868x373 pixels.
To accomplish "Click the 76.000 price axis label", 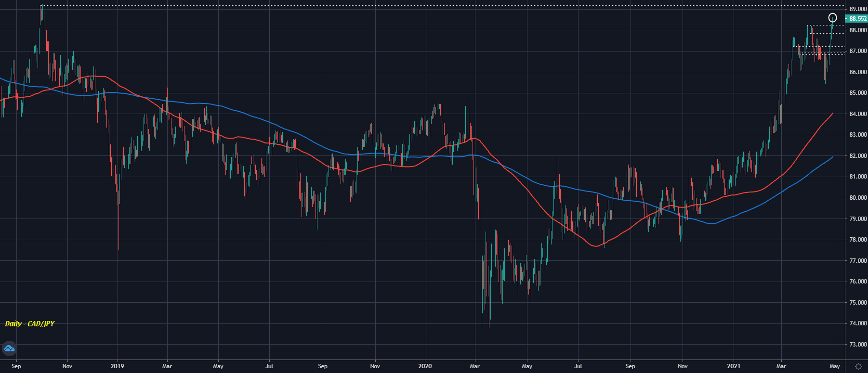I will [x=858, y=282].
